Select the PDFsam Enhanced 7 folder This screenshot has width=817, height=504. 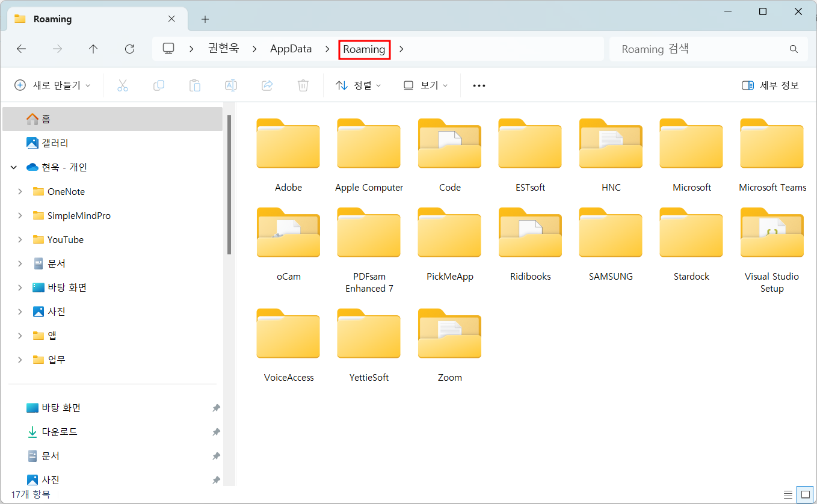pyautogui.click(x=369, y=251)
